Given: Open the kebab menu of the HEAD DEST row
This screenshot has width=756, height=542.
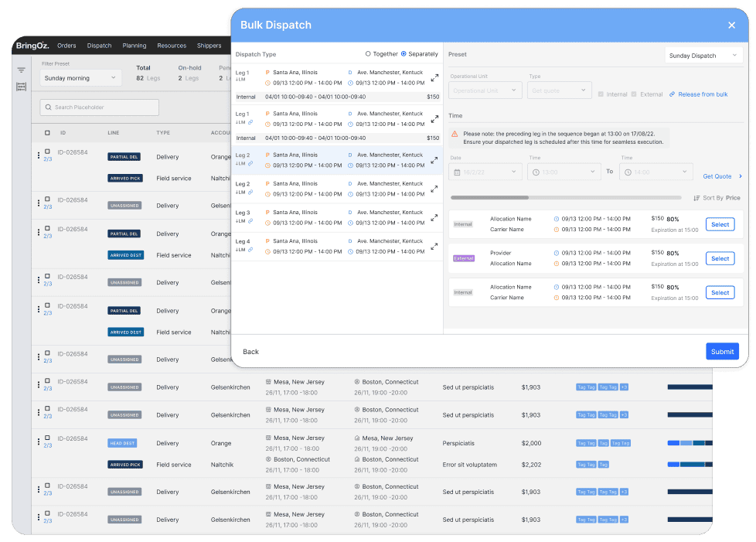Looking at the screenshot, I should tap(39, 441).
